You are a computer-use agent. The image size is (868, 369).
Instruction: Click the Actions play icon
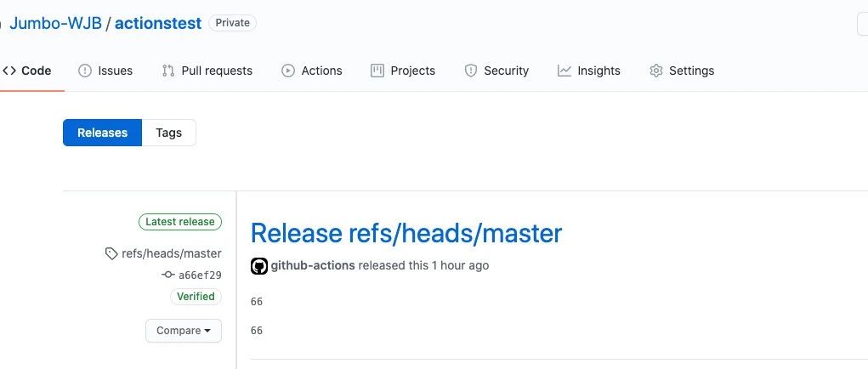288,71
